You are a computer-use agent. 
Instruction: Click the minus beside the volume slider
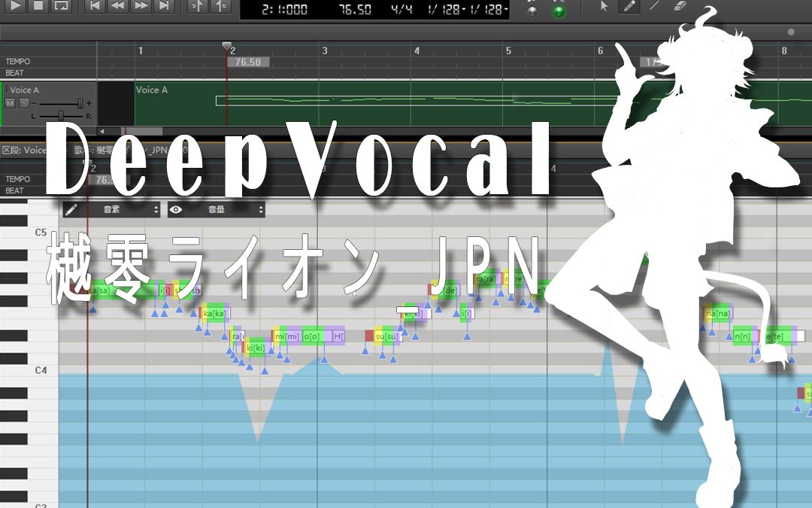pos(34,103)
